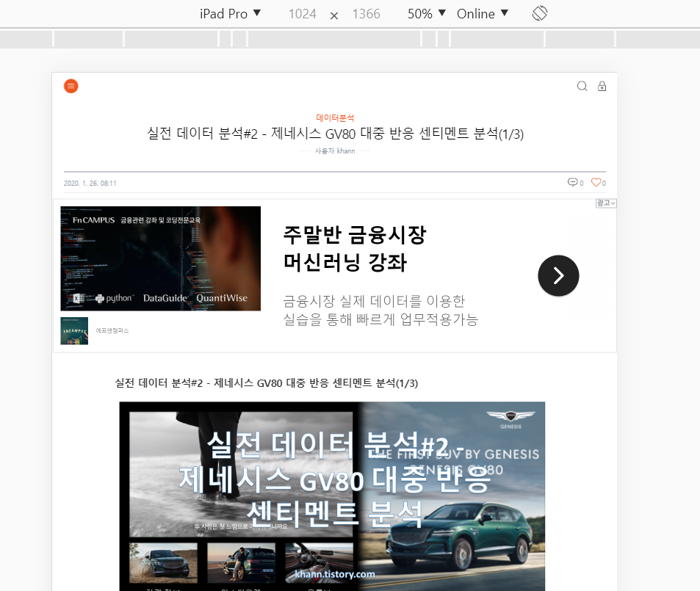Click ad description 금융시장 실제 데이터를 이용한
This screenshot has width=700, height=591.
[x=374, y=301]
